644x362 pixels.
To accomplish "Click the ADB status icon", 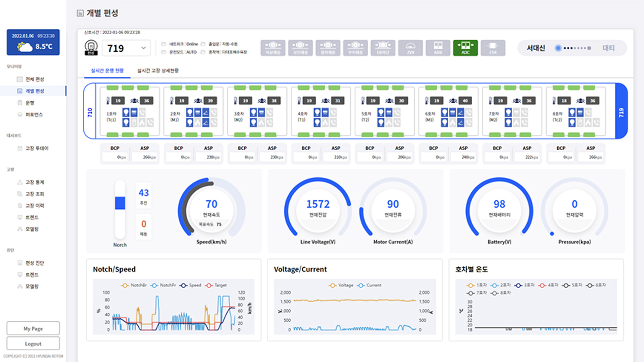I will 438,48.
